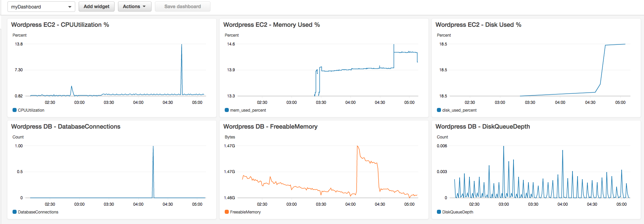Click the Wordpress DB - FreeableMemory title
The height and width of the screenshot is (224, 644).
click(270, 127)
